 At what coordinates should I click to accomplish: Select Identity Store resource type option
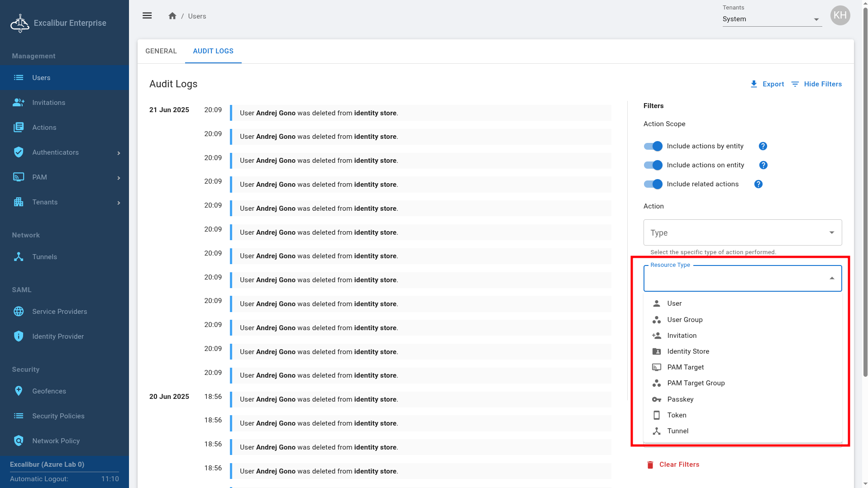click(x=688, y=351)
